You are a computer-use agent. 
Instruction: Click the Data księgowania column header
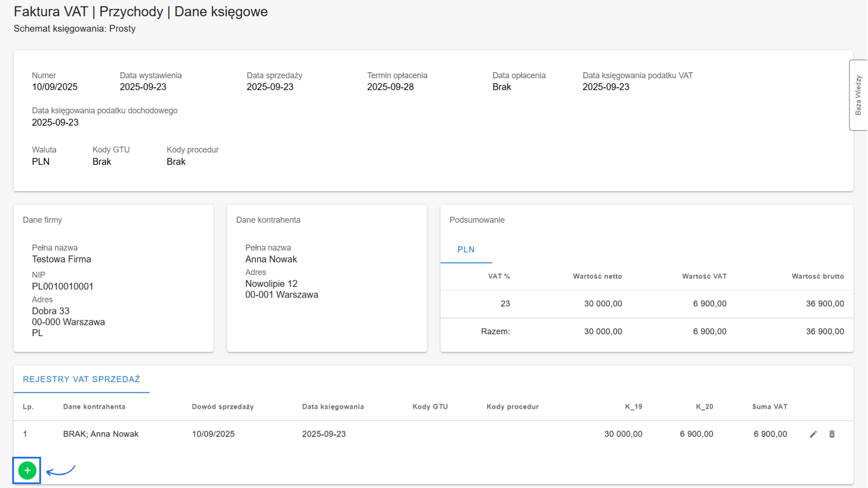[333, 407]
